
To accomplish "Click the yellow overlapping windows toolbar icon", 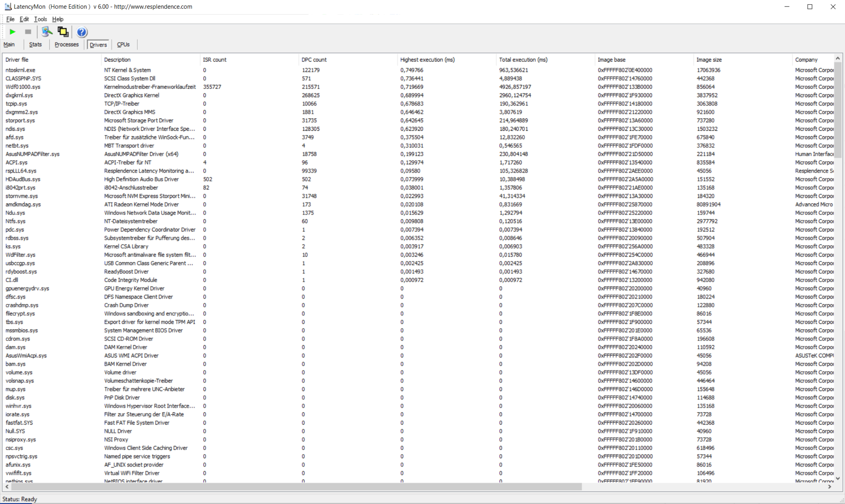I will (x=63, y=32).
